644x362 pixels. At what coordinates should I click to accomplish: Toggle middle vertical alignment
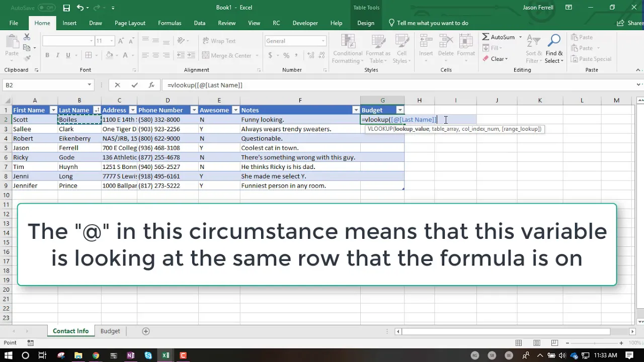pos(155,41)
